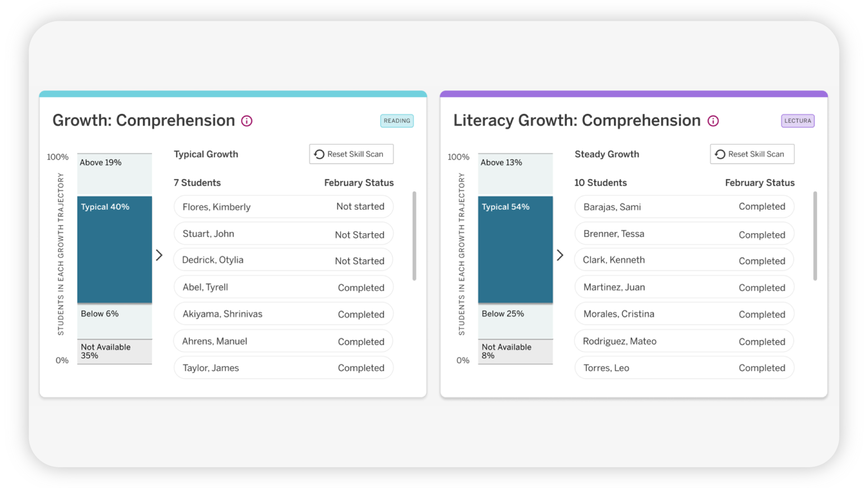Select the Not Available 35% segment
The height and width of the screenshot is (488, 868).
pos(114,352)
